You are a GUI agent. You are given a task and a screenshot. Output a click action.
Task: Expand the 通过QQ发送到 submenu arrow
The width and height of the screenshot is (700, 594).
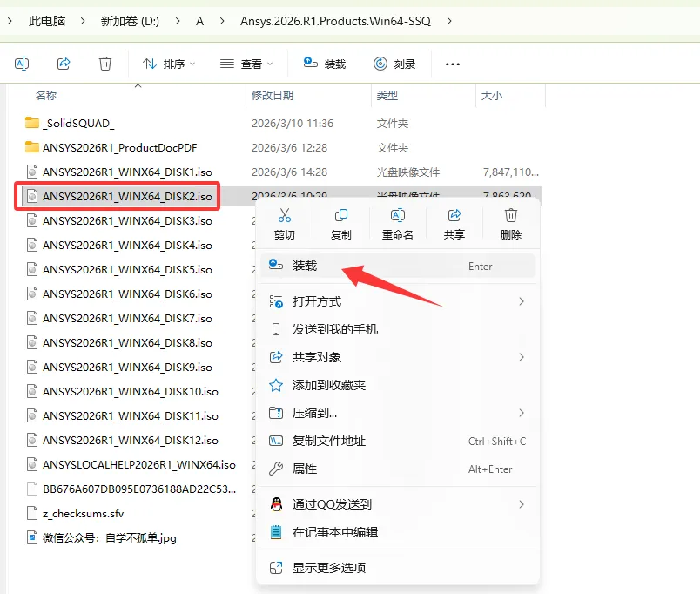tap(521, 504)
